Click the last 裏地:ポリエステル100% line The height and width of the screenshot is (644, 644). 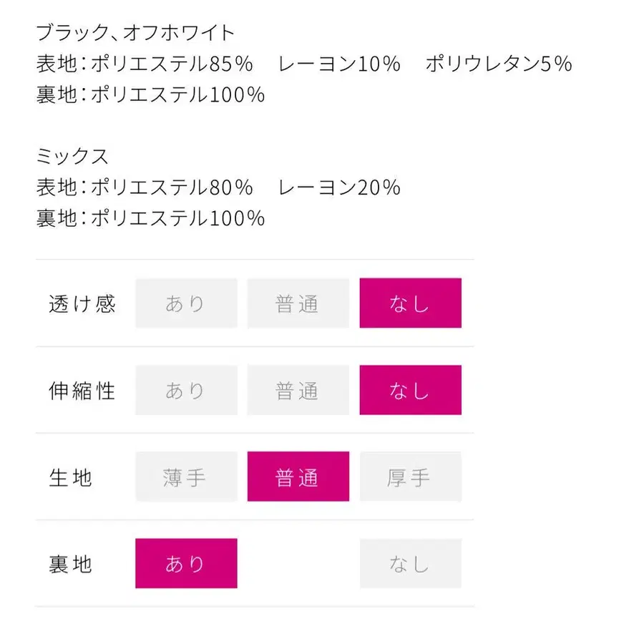pyautogui.click(x=150, y=218)
